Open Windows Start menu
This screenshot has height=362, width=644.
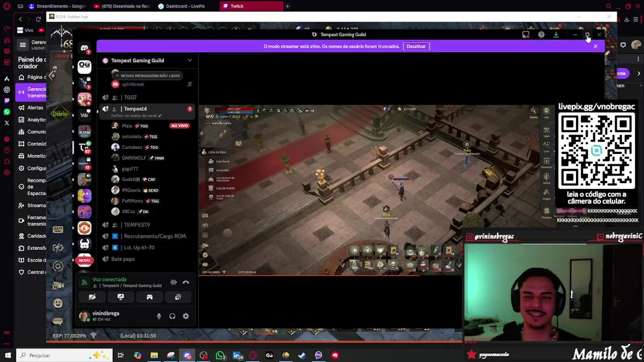coord(8,355)
